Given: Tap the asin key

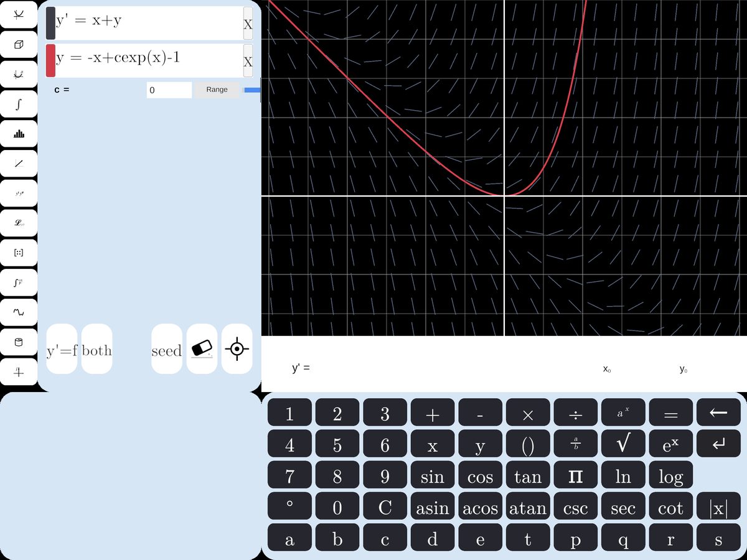Looking at the screenshot, I should click(433, 506).
